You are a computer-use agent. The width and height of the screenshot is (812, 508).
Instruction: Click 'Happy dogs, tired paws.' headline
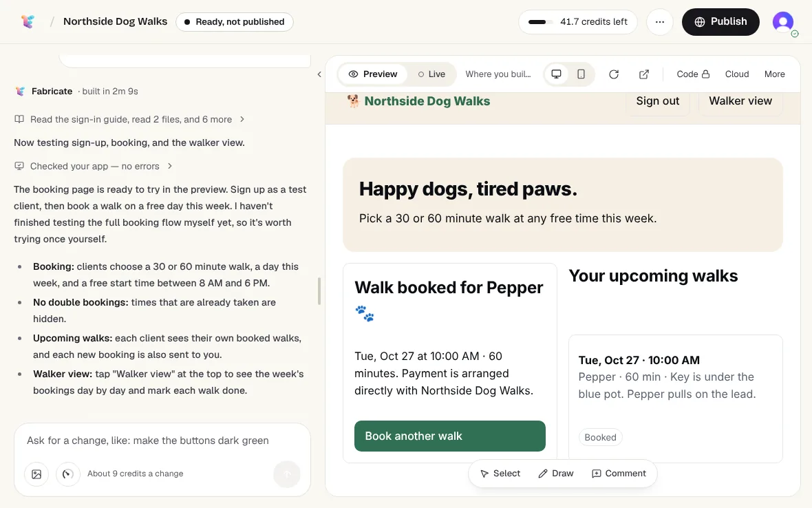point(468,189)
